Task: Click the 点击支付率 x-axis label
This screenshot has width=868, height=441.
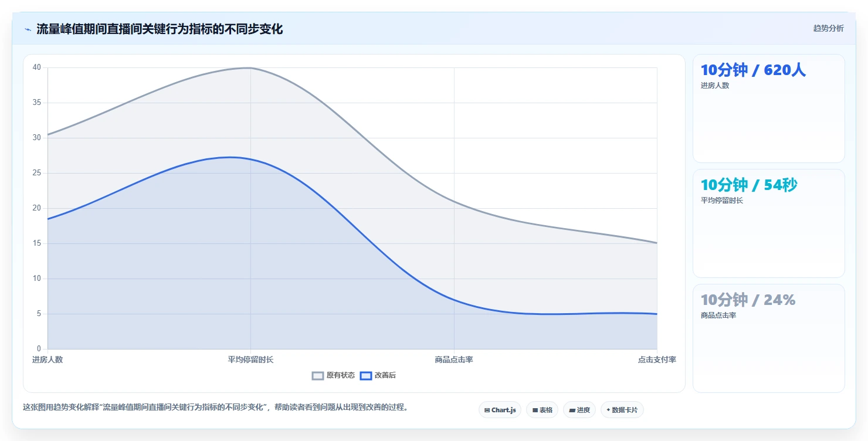Action: pos(657,359)
